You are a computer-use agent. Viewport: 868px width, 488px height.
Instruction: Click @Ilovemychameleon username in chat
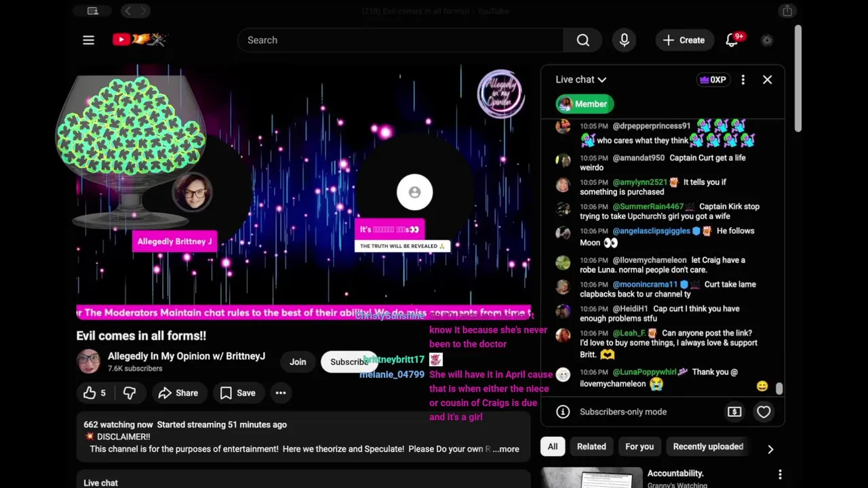click(650, 260)
